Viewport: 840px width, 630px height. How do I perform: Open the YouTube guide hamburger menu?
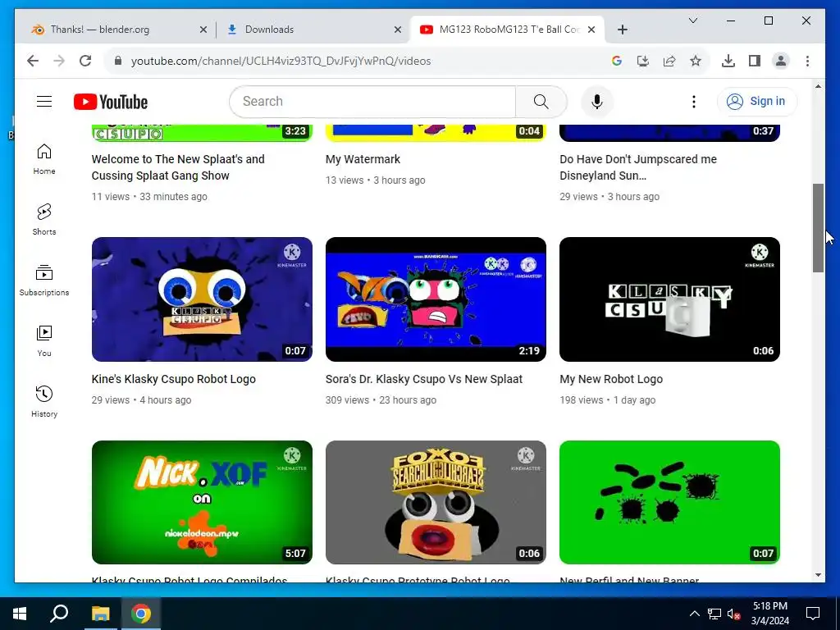point(44,101)
